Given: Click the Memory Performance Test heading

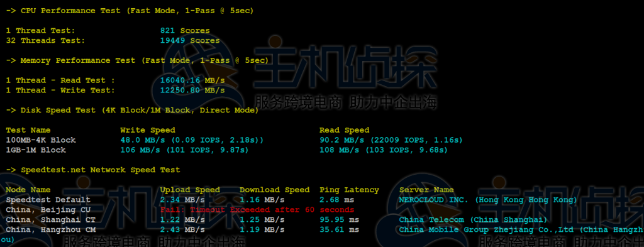Looking at the screenshot, I should (x=137, y=60).
